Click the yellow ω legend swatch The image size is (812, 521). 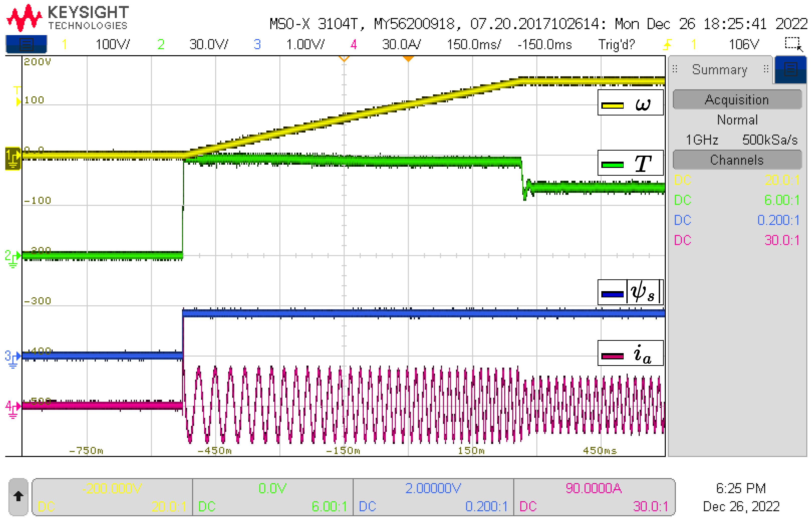pos(612,106)
